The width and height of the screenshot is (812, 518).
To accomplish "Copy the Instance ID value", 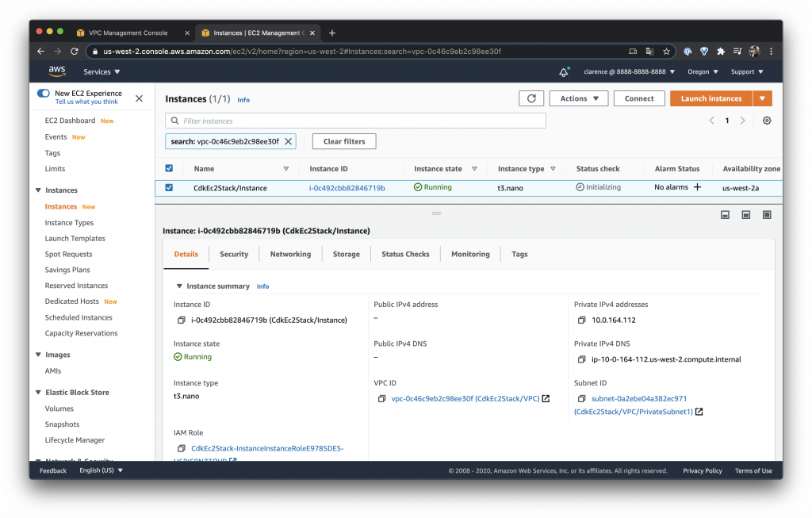I will [x=182, y=320].
